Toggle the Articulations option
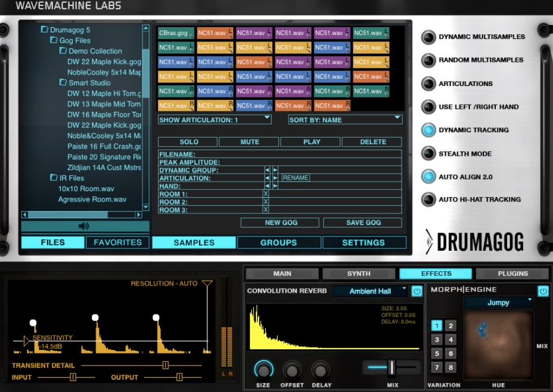Image resolution: width=553 pixels, height=392 pixels. coord(429,84)
